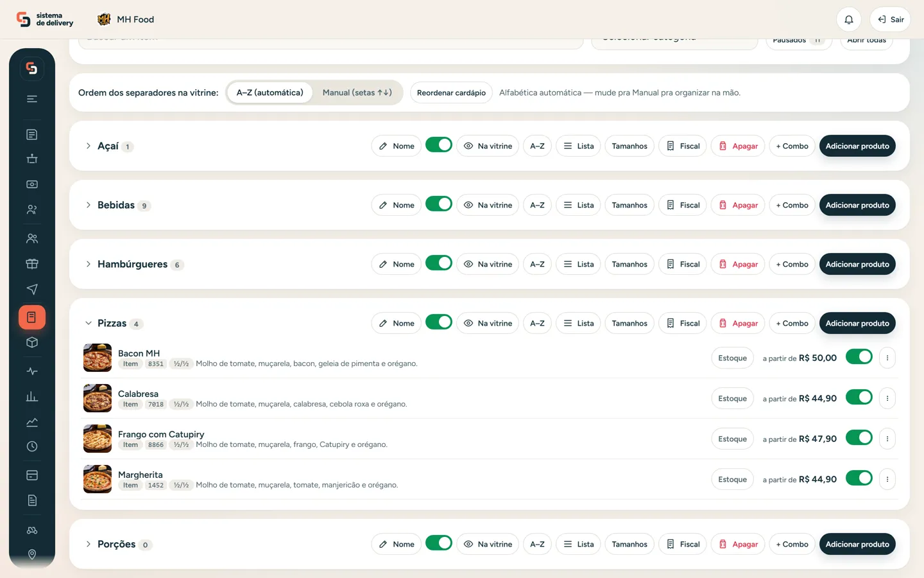
Task: Toggle Frango com Catupiry availability switch
Action: pos(859,438)
